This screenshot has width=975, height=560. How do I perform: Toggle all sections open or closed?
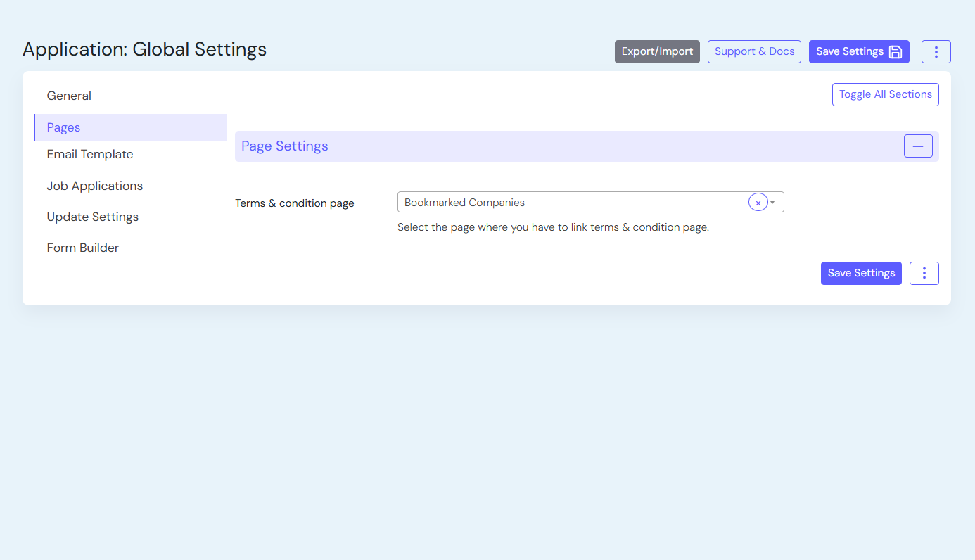point(885,94)
